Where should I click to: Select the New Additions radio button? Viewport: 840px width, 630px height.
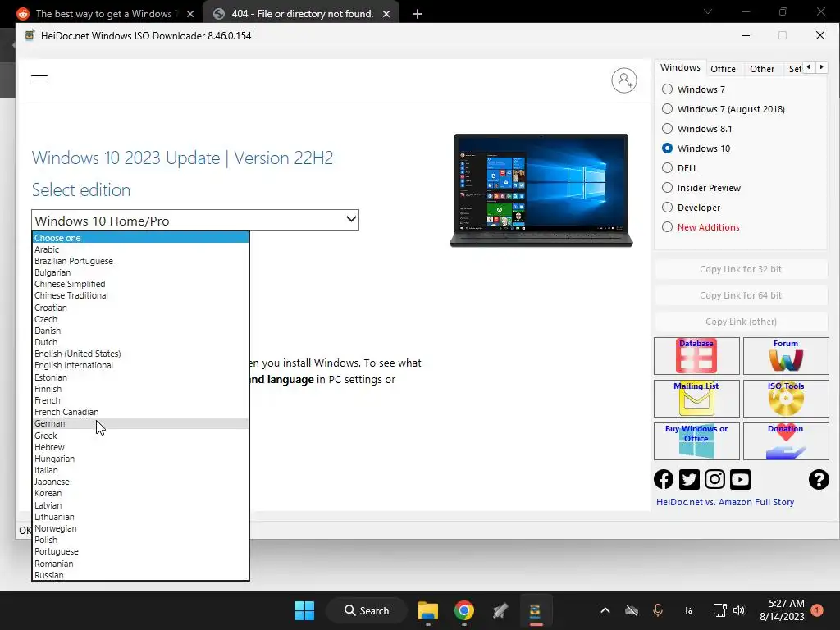point(667,227)
